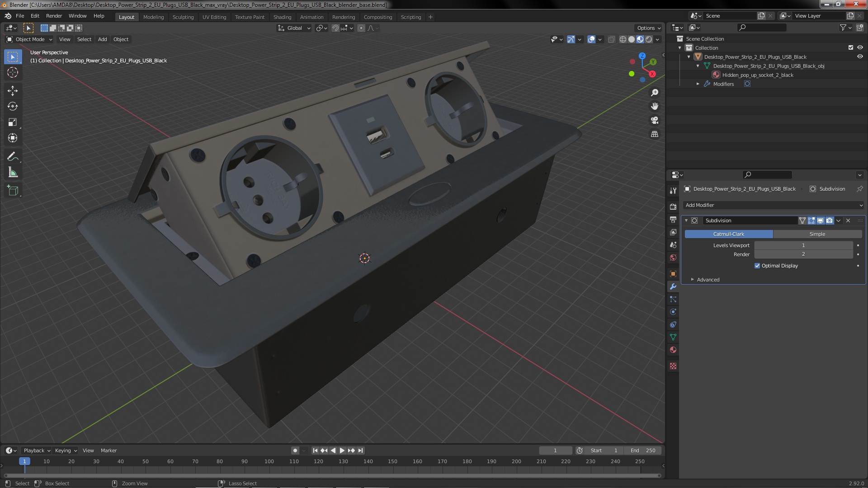868x488 pixels.
Task: Click the Cursor tool icon
Action: tap(13, 72)
